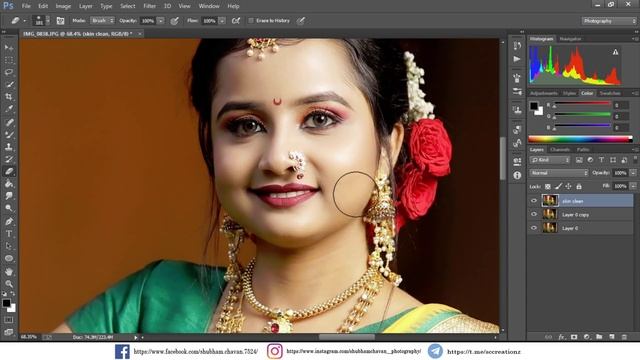Viewport: 640px width, 360px height.
Task: Switch to the Channels tab
Action: click(560, 149)
